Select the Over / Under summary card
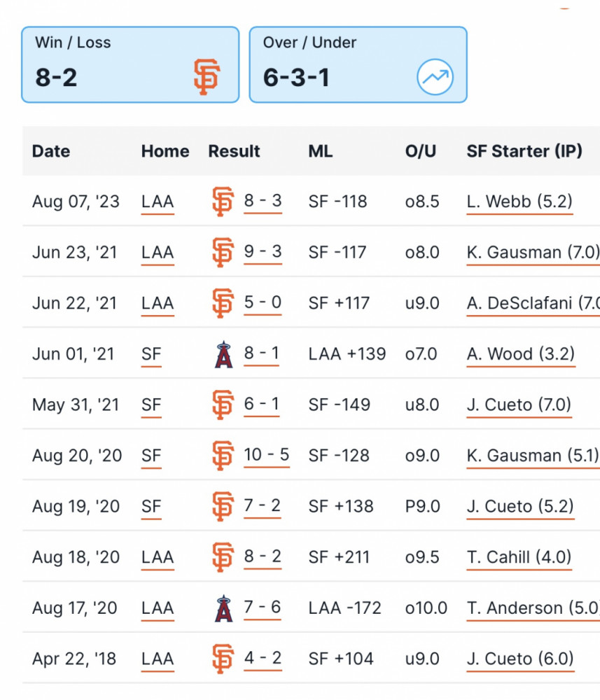Image resolution: width=600 pixels, height=700 pixels. 358,64
